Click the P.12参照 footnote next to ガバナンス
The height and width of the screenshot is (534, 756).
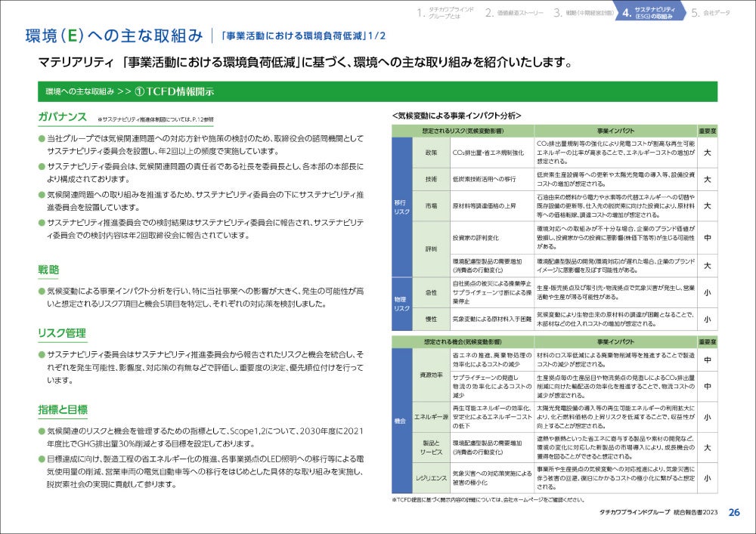[x=155, y=119]
